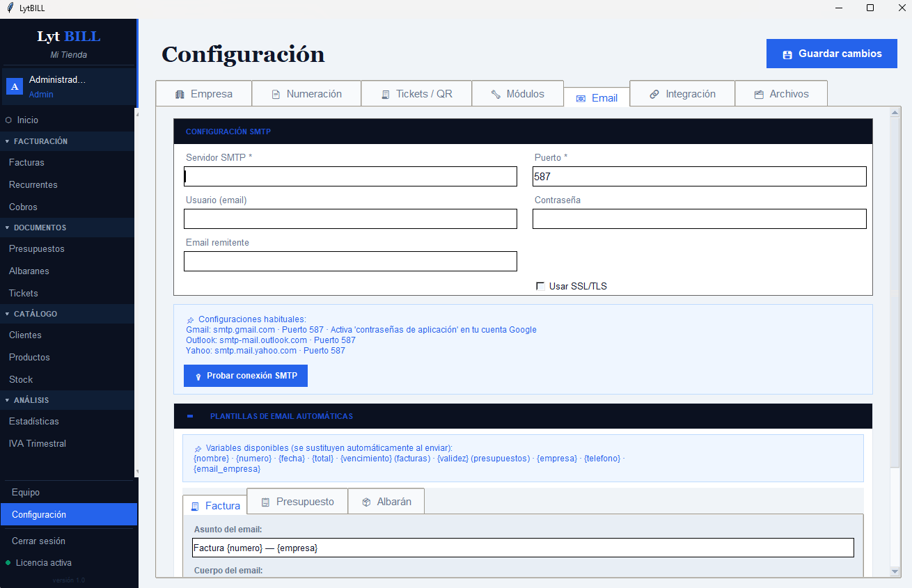This screenshot has height=588, width=912.
Task: Open Productos in the sidebar
Action: (67, 357)
